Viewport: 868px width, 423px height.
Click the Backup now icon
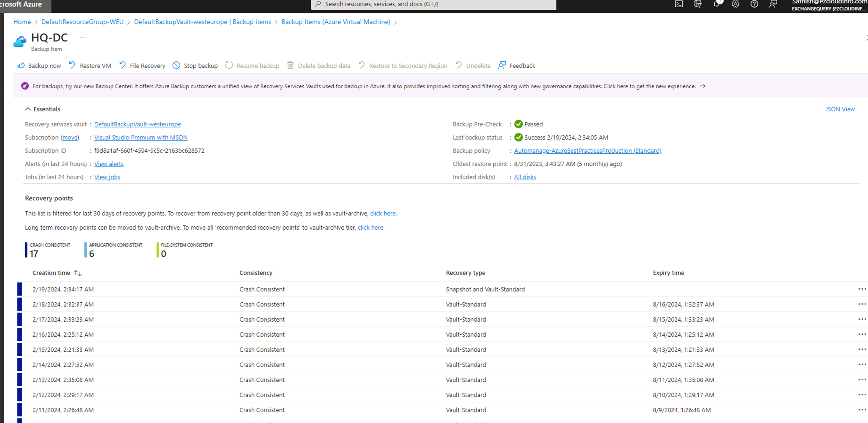(21, 65)
